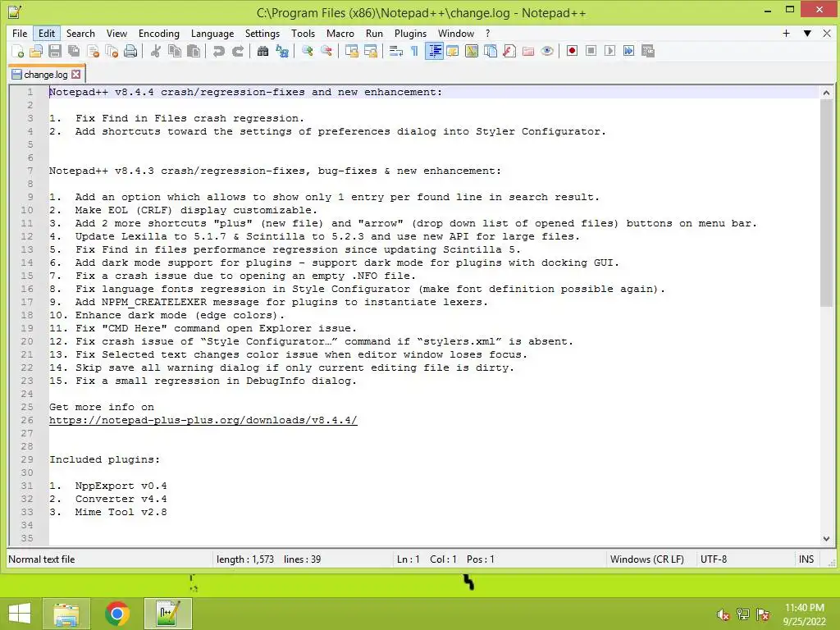Cut selection using the scissors icon
Viewport: 840px width, 630px height.
pos(156,51)
